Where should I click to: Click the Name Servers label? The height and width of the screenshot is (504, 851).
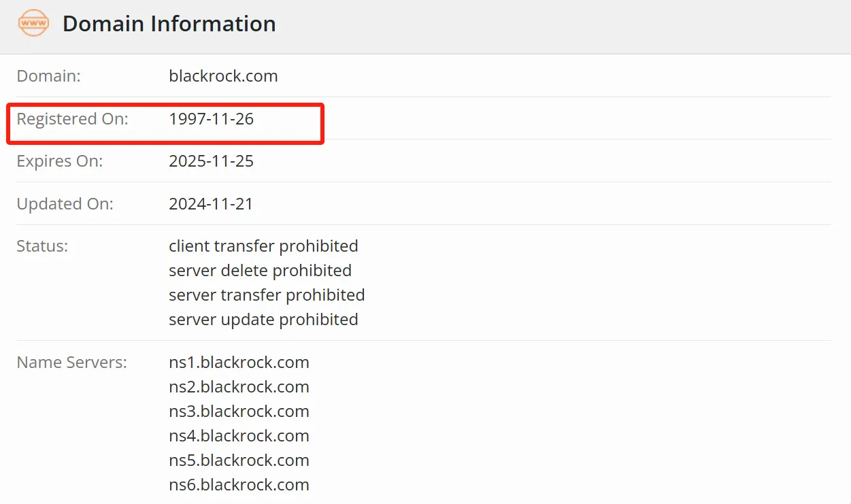(71, 363)
